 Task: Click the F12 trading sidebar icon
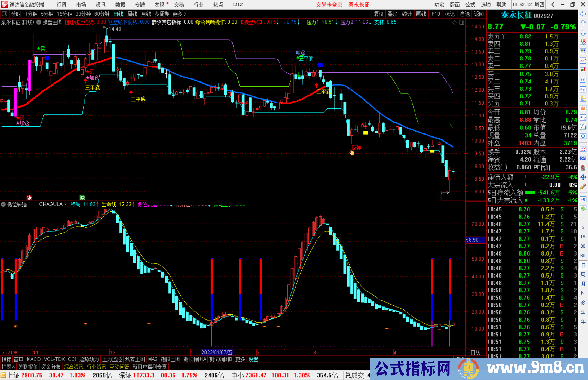coord(583,118)
